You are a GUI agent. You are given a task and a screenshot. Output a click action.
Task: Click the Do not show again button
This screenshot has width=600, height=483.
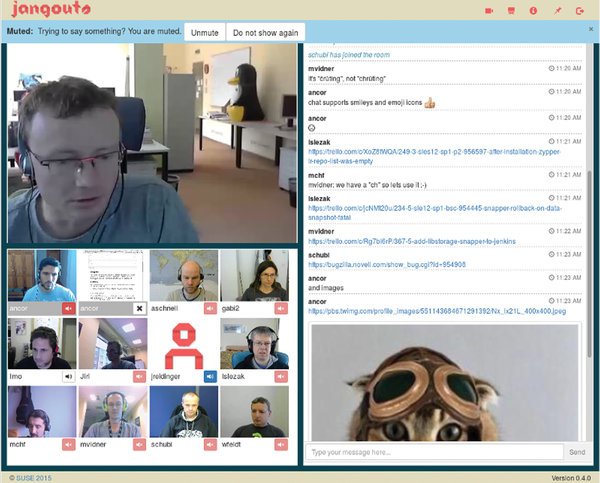click(x=266, y=33)
